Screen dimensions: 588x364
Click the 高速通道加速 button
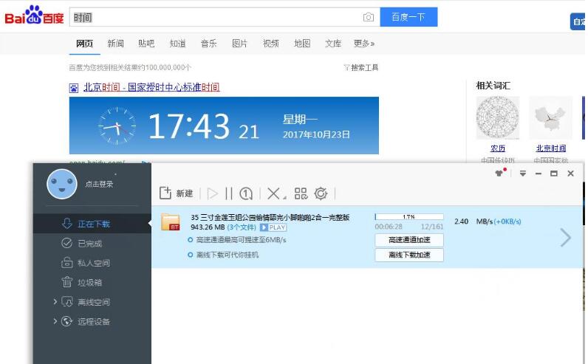click(x=409, y=240)
